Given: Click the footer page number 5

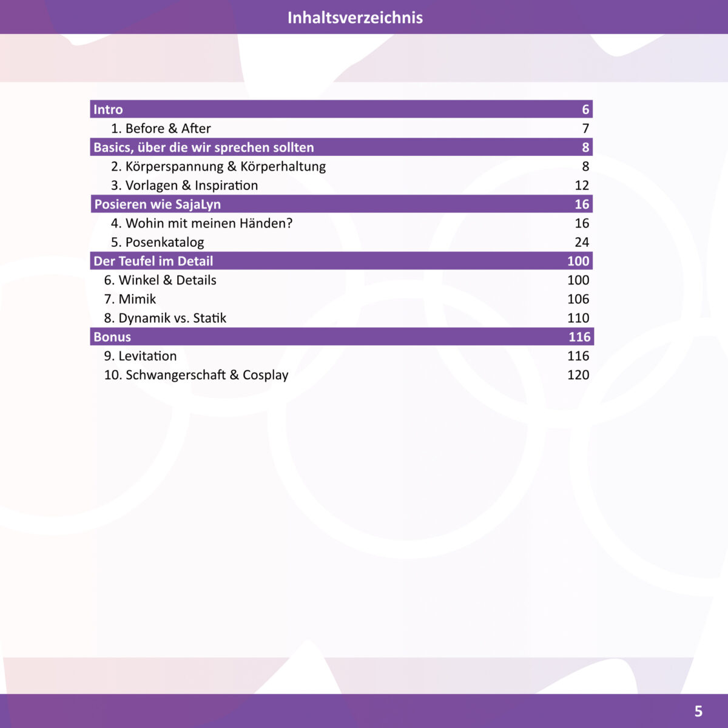Looking at the screenshot, I should pyautogui.click(x=698, y=711).
